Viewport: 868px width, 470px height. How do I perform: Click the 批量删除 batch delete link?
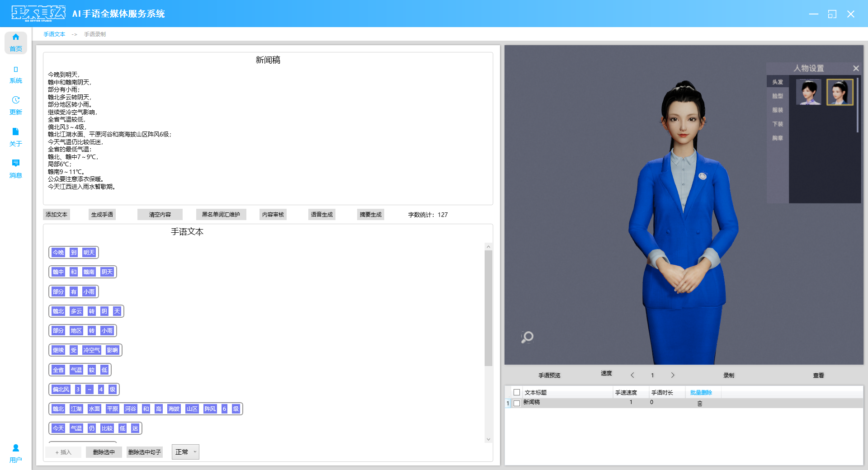pos(701,393)
